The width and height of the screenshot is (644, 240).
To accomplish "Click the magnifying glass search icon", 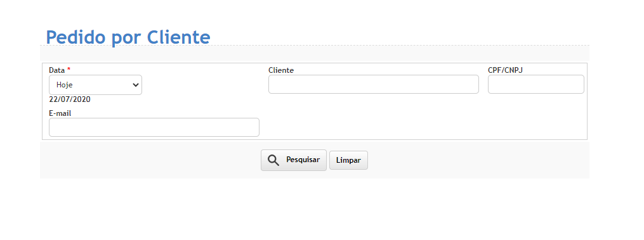I will 273,160.
